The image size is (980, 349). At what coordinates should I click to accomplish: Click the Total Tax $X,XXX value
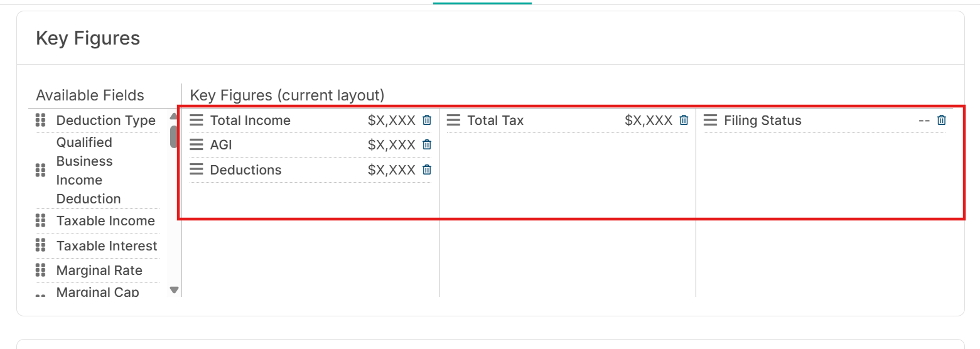[x=649, y=121]
